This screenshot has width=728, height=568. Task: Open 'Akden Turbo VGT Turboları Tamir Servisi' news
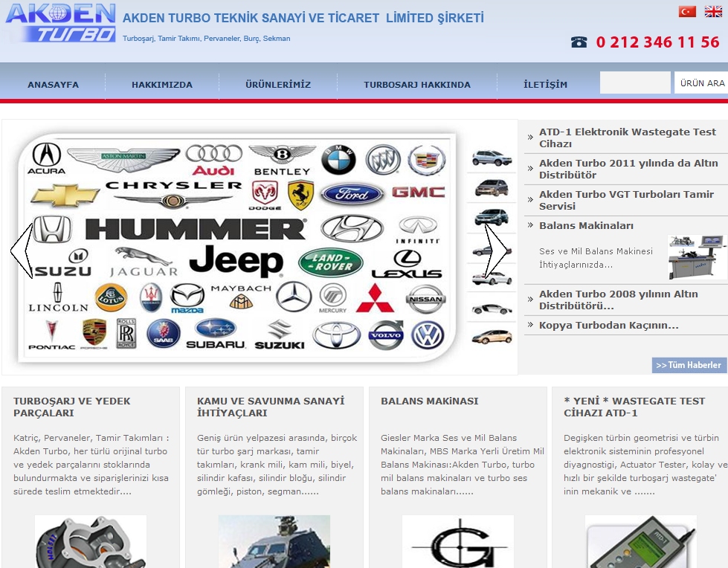pos(626,200)
